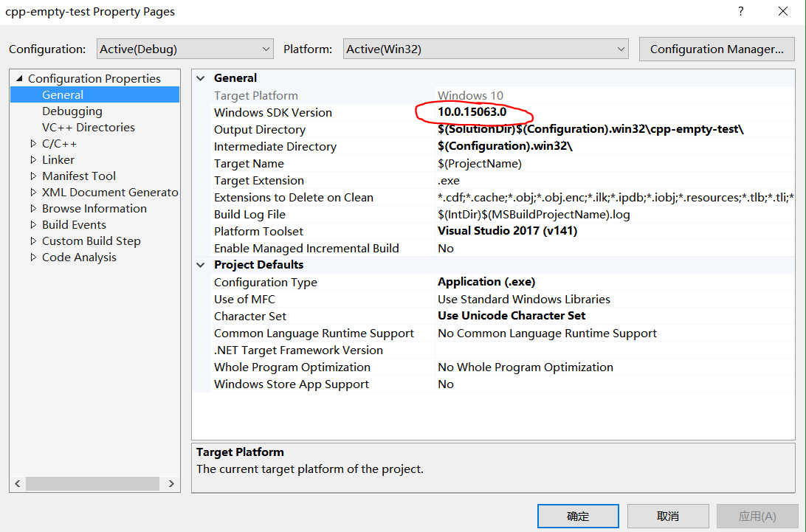Open the Platform dropdown

coord(485,49)
